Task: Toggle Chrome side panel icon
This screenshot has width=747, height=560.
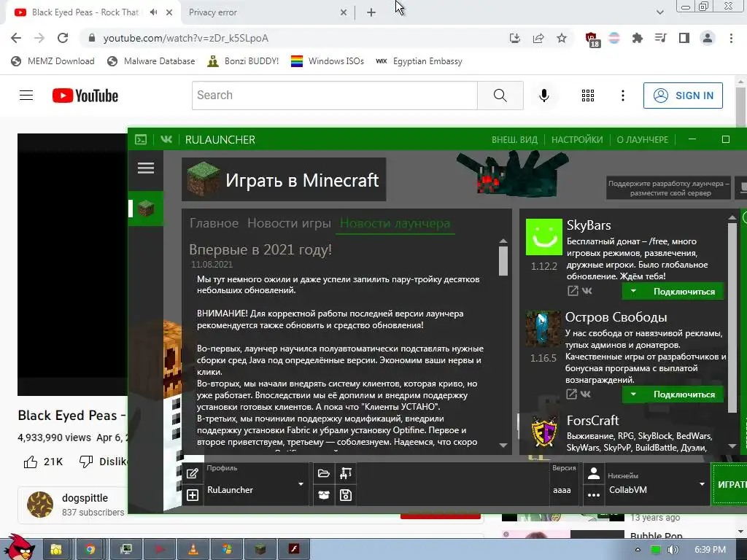Action: 684,38
